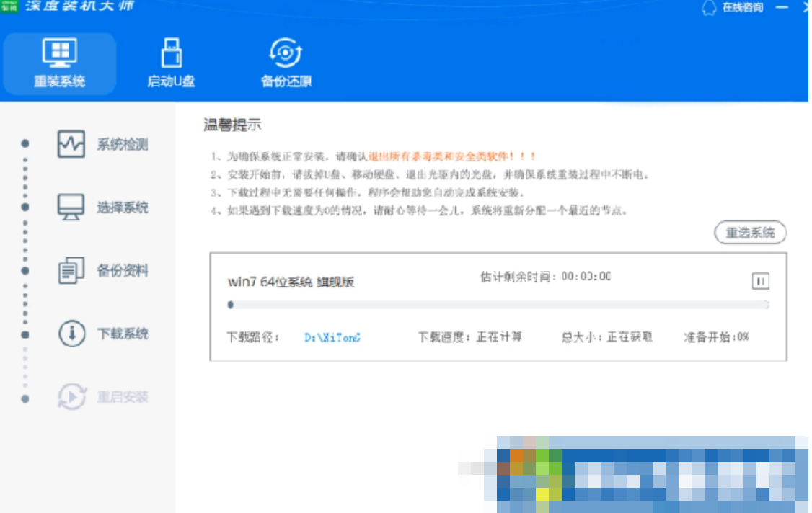Click the USB drive icon

click(x=172, y=53)
